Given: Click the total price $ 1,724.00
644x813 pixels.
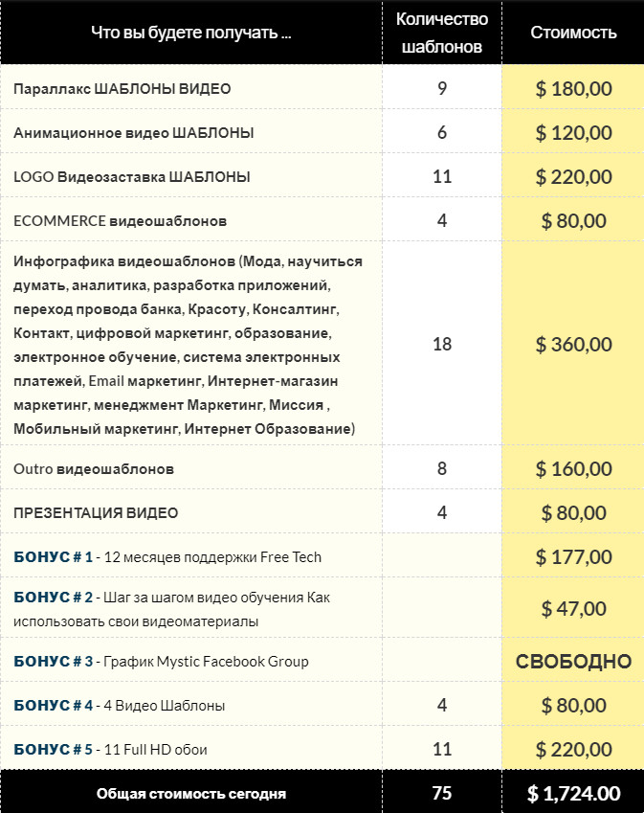Looking at the screenshot, I should (573, 793).
